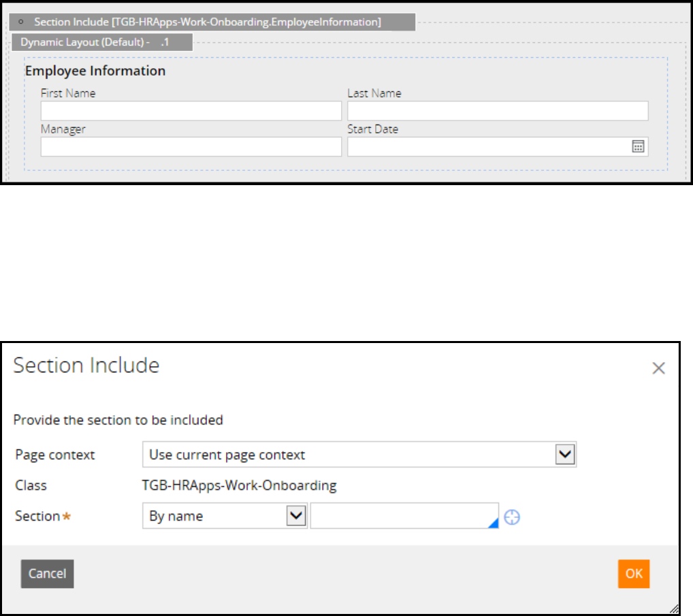This screenshot has width=693, height=616.
Task: Confirm with the orange OK button
Action: [x=634, y=573]
